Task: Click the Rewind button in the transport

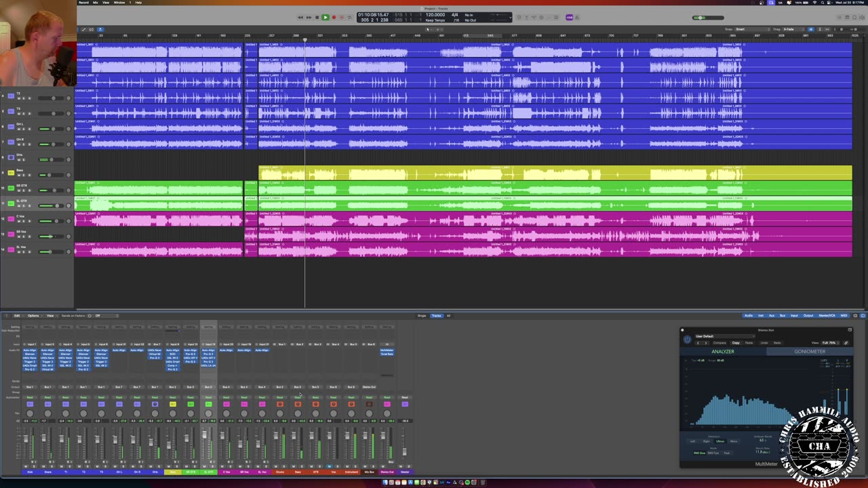Action: pos(300,17)
